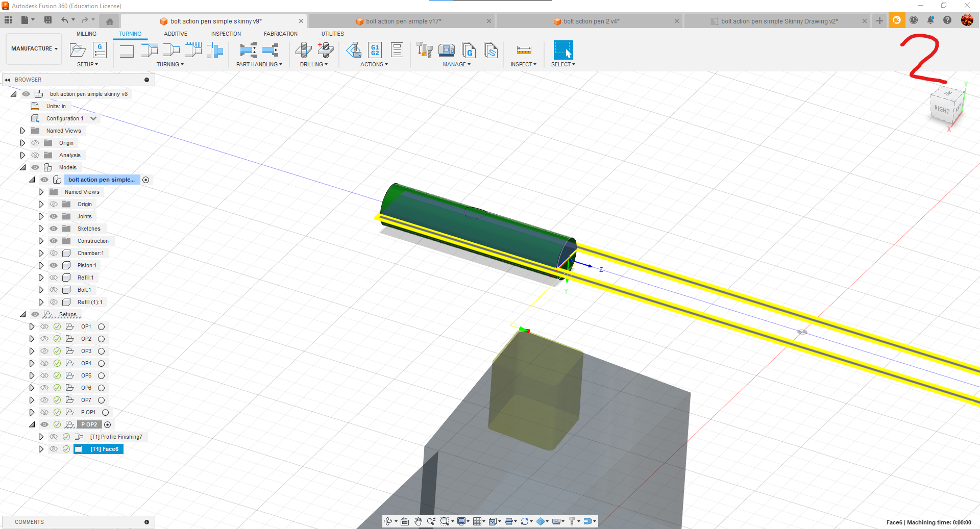Click the Pan hand tool in navigation bar

click(418, 521)
